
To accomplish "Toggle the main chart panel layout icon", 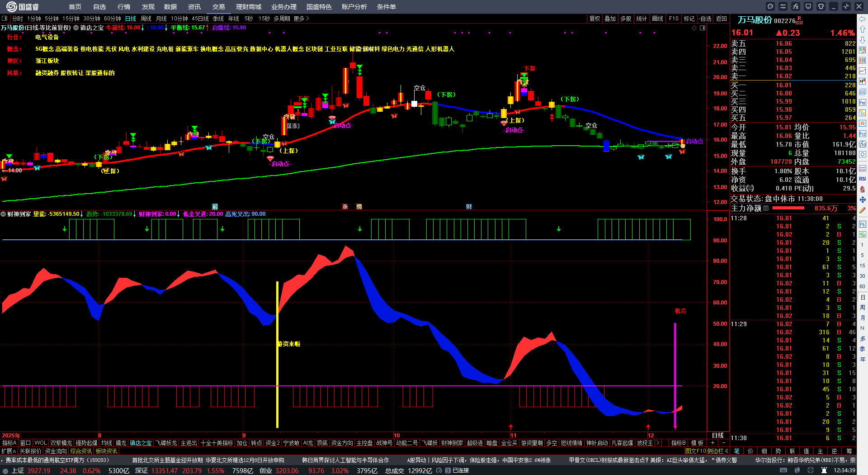I will (x=703, y=28).
